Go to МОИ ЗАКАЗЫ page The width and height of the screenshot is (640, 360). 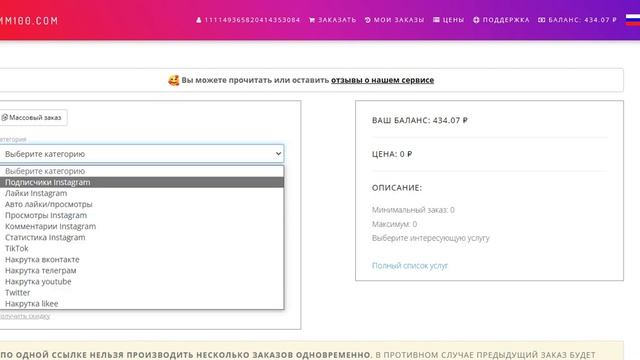pos(394,20)
